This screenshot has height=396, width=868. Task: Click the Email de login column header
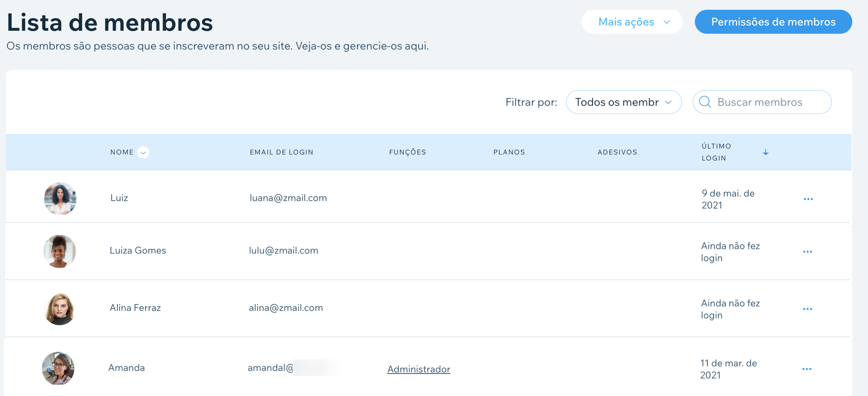click(x=281, y=152)
